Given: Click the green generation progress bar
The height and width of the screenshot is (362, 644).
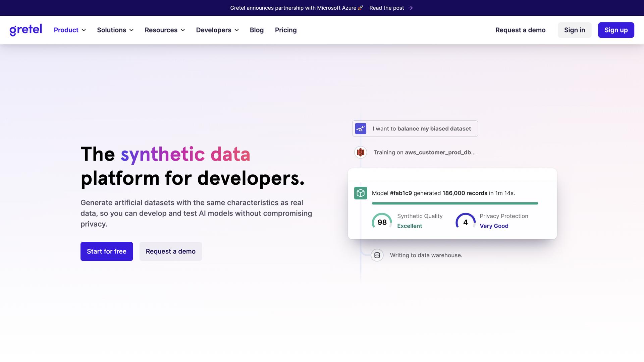Looking at the screenshot, I should click(455, 203).
